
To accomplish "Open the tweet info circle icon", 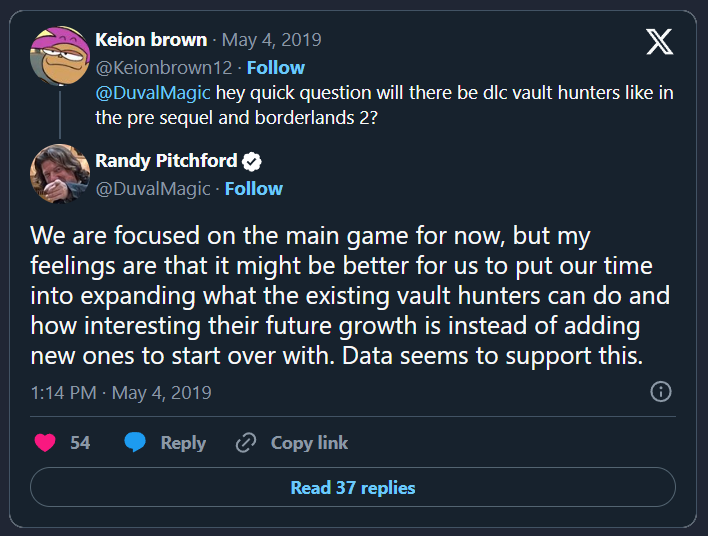I will click(x=660, y=392).
